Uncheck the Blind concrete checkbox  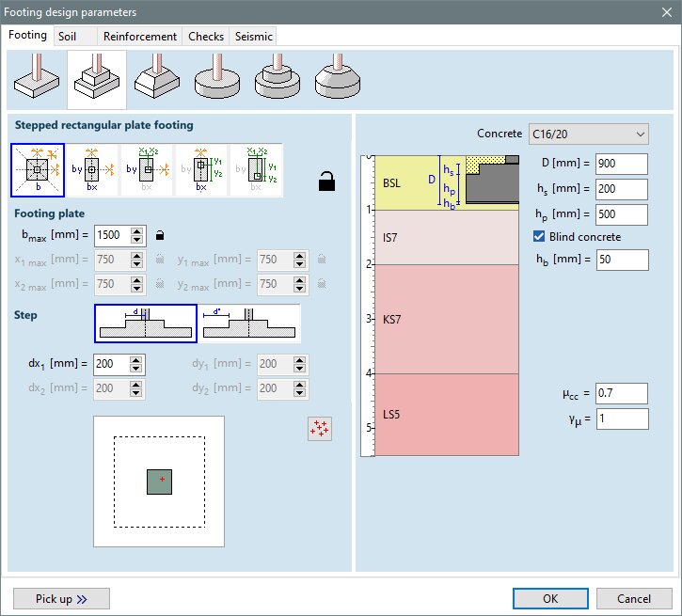pos(539,236)
